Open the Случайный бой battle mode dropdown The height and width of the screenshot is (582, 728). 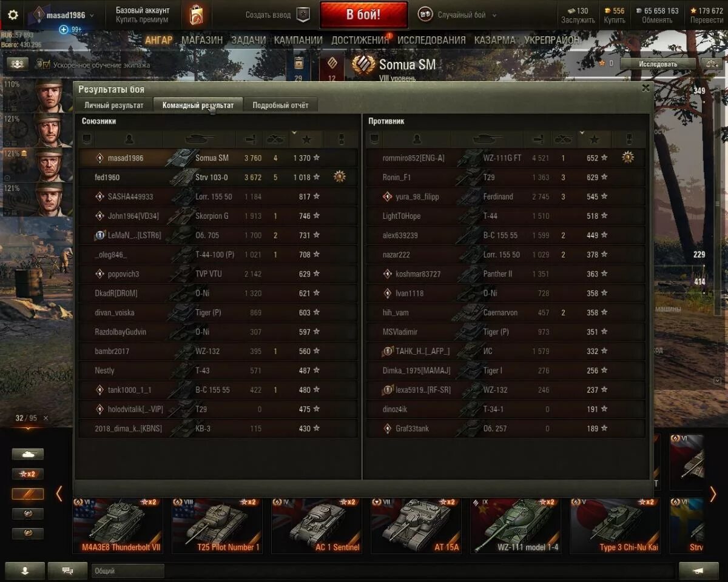pos(457,15)
